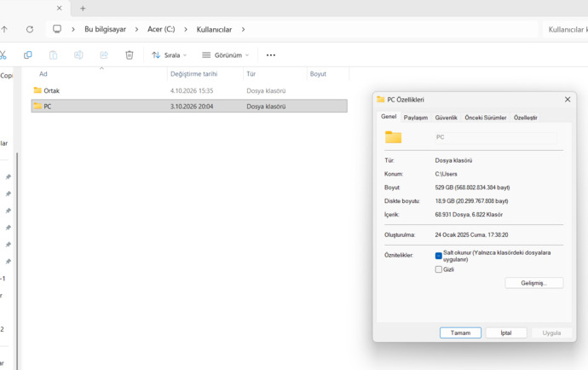Image resolution: width=588 pixels, height=370 pixels.
Task: Expand chevron after Bu bilgisayar
Action: (136, 29)
